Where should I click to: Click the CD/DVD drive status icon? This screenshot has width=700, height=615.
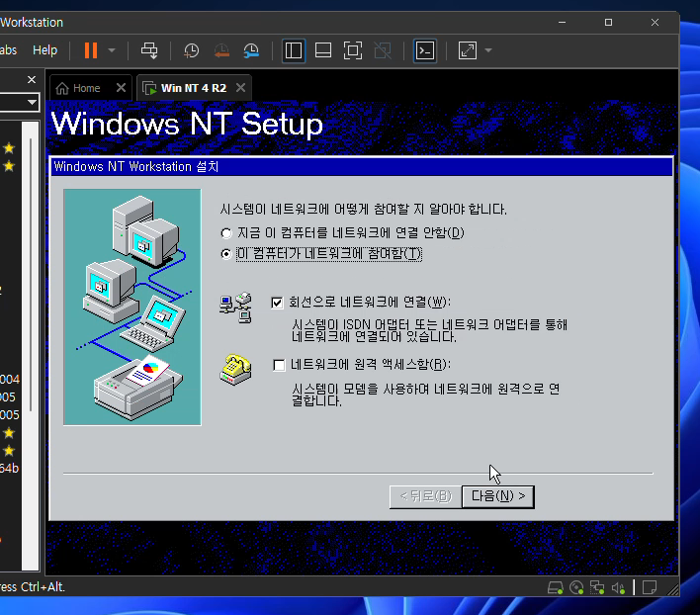[x=576, y=587]
